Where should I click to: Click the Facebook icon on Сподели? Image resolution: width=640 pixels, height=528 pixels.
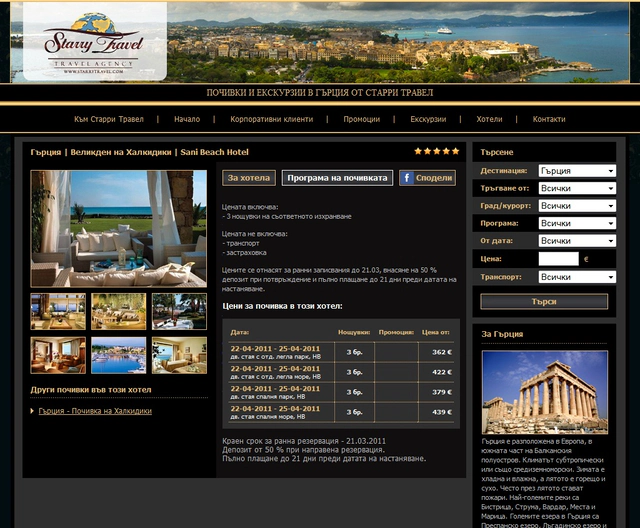(407, 178)
